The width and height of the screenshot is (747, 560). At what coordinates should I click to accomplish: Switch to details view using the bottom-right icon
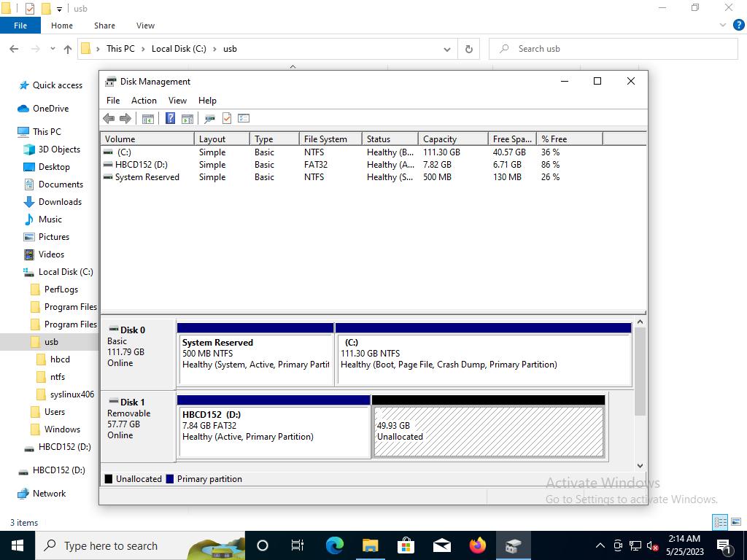coord(720,522)
